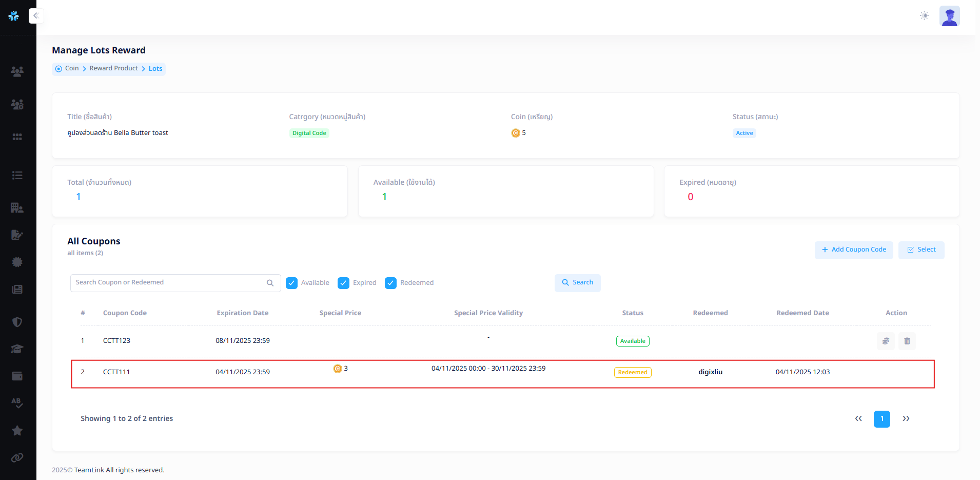Open the graduation cap sidebar menu
980x480 pixels.
[x=17, y=349]
